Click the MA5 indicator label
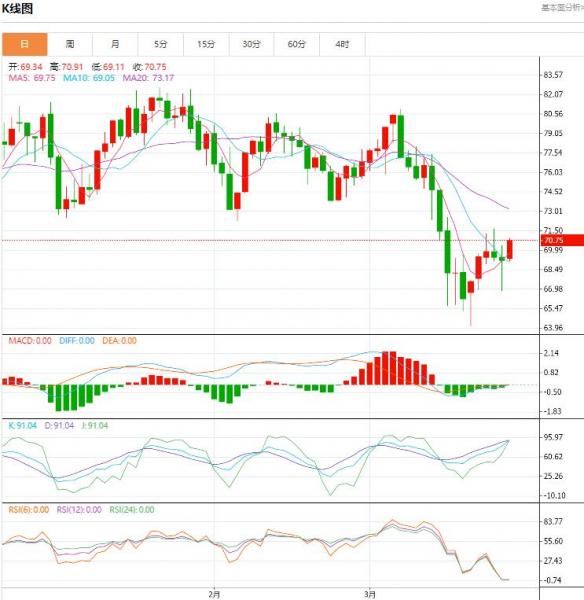This screenshot has width=584, height=600. 32,78
